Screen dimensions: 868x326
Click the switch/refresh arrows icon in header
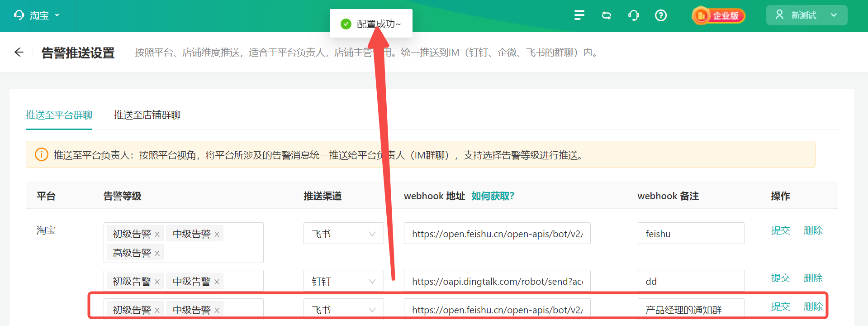point(607,15)
